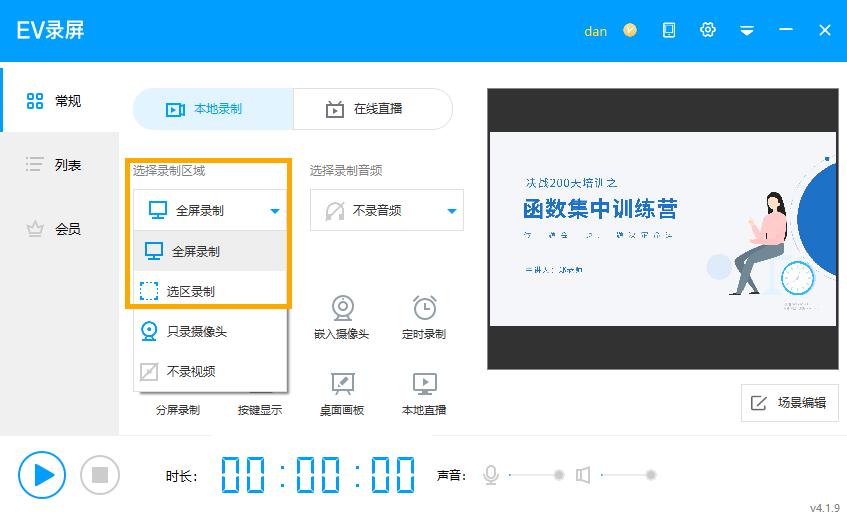
Task: Click the EV录屏 app title
Action: [50, 30]
